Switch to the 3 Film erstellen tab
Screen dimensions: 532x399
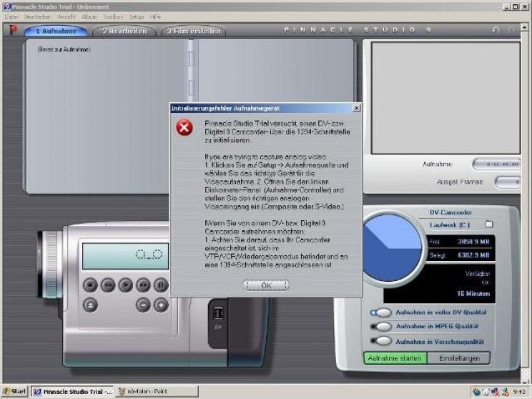click(x=194, y=31)
